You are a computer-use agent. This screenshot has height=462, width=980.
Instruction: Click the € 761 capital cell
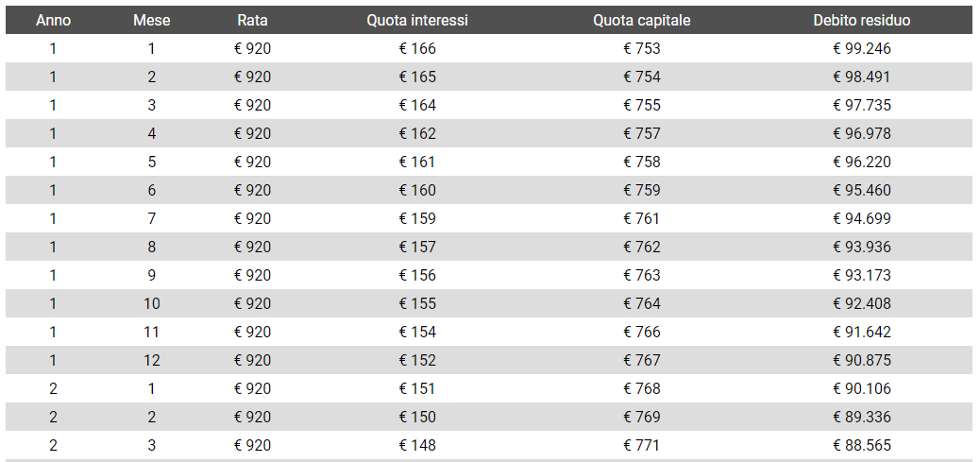coord(642,218)
